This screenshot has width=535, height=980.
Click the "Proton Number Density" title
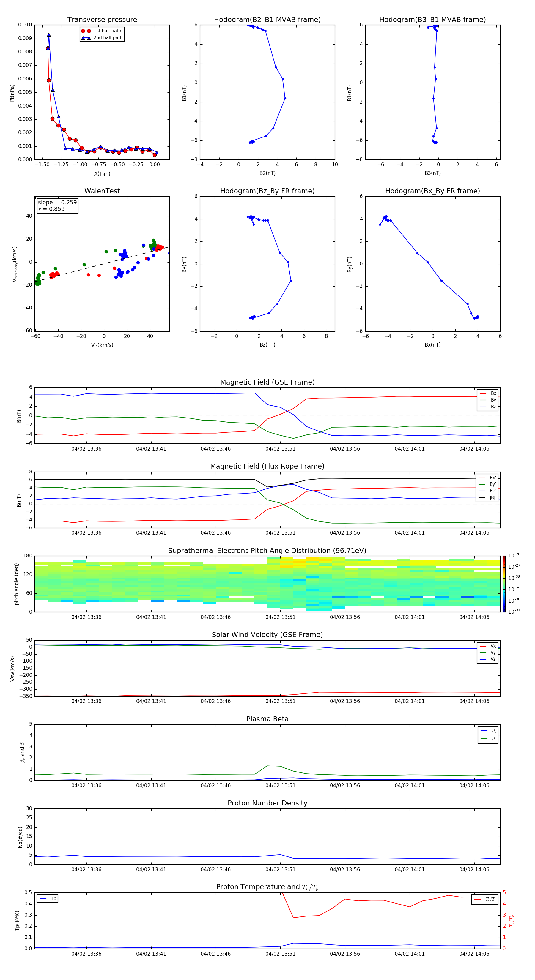point(267,803)
